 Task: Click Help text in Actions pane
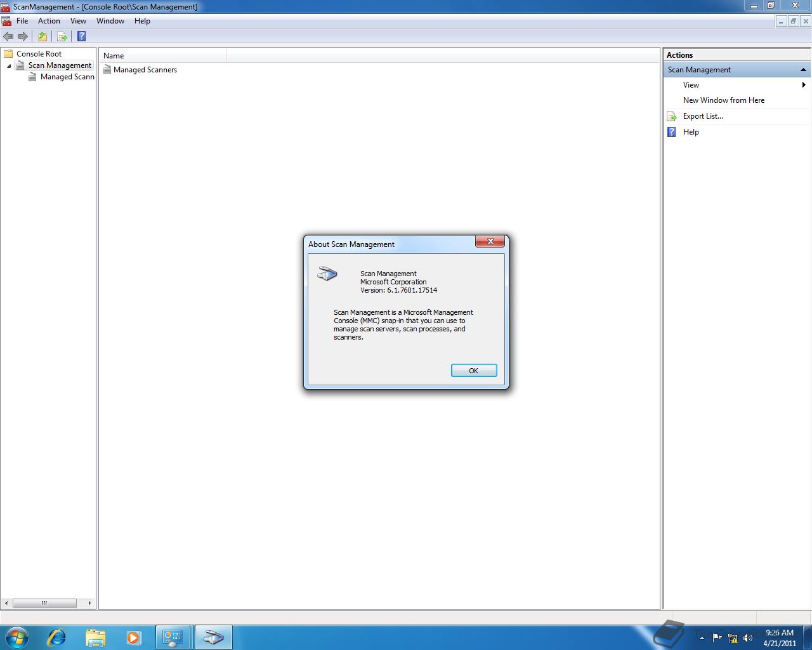(691, 132)
